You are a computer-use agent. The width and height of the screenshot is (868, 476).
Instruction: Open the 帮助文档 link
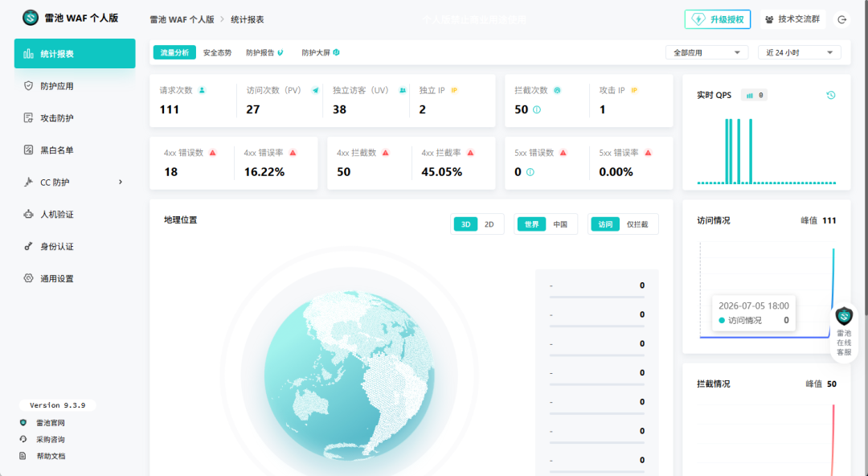point(51,456)
